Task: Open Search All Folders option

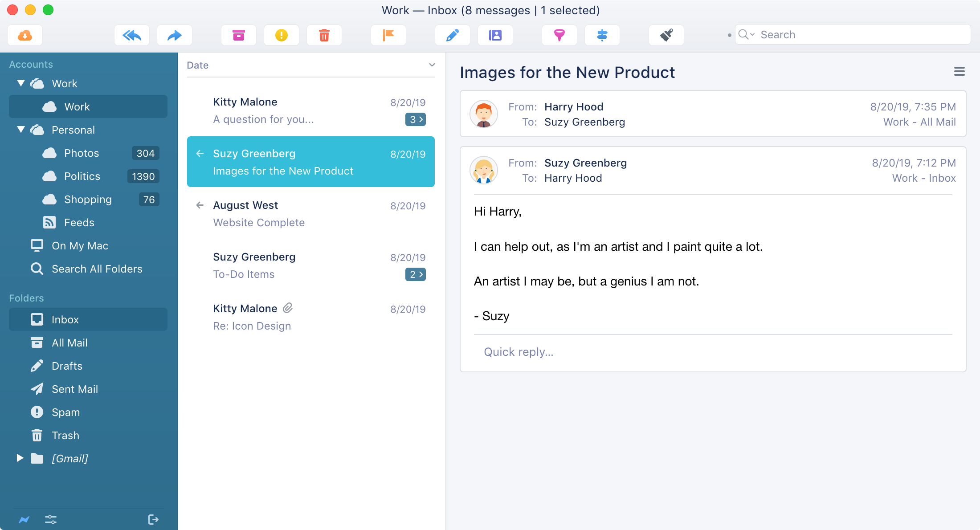Action: coord(97,268)
